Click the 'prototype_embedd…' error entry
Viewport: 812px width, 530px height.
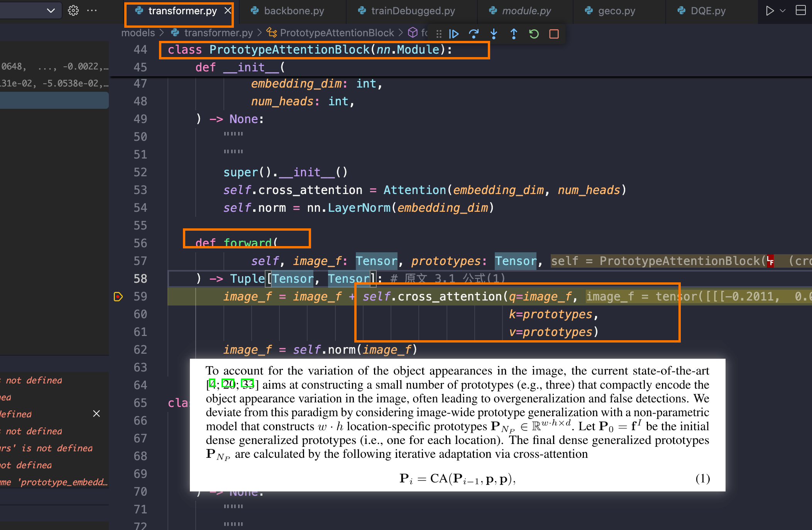(x=54, y=482)
